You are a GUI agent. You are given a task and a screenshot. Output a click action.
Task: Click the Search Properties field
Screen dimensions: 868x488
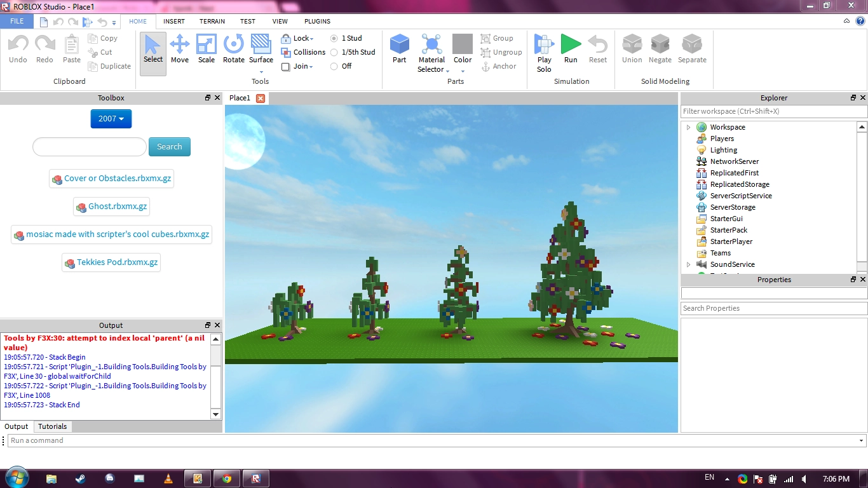774,308
